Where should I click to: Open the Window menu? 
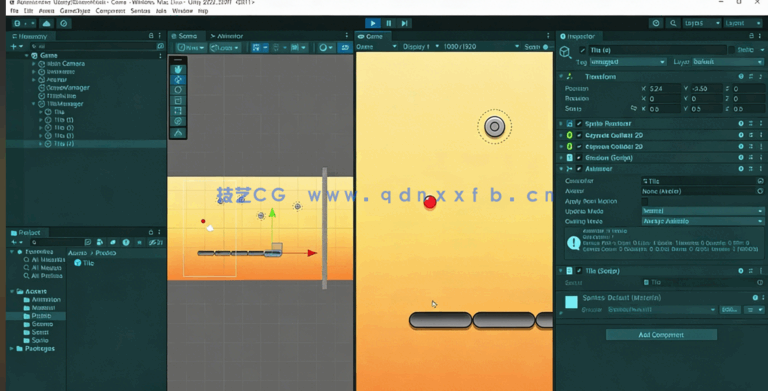coord(182,10)
